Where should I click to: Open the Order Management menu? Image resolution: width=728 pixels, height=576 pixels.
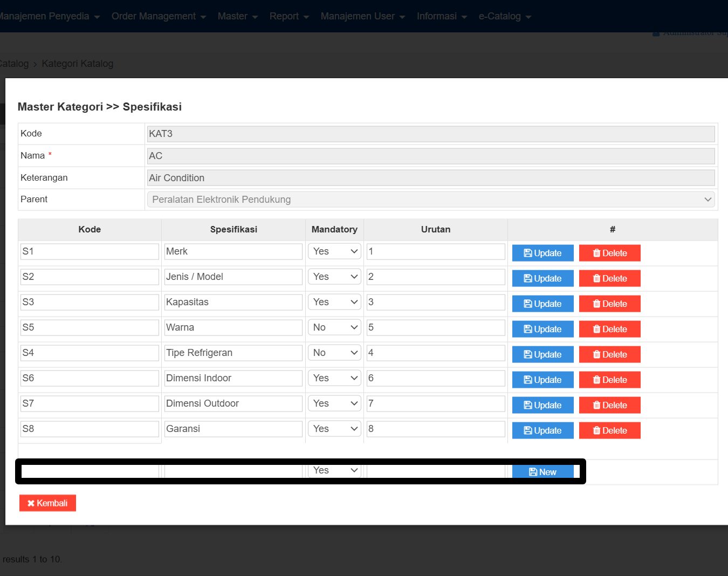[159, 16]
